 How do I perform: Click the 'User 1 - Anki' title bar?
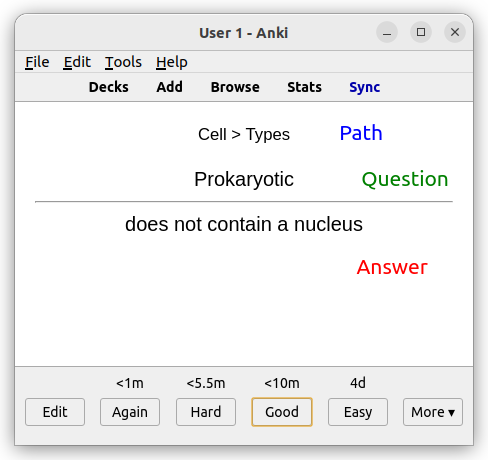pyautogui.click(x=244, y=33)
